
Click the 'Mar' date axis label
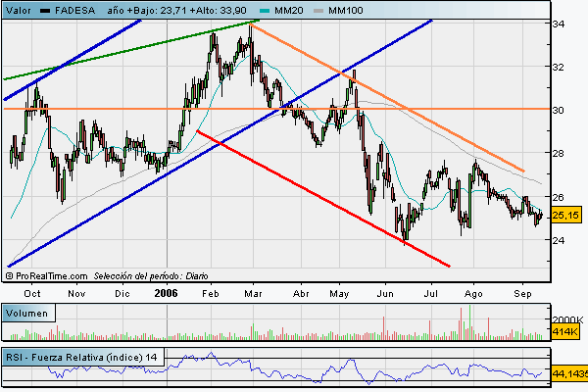253,294
